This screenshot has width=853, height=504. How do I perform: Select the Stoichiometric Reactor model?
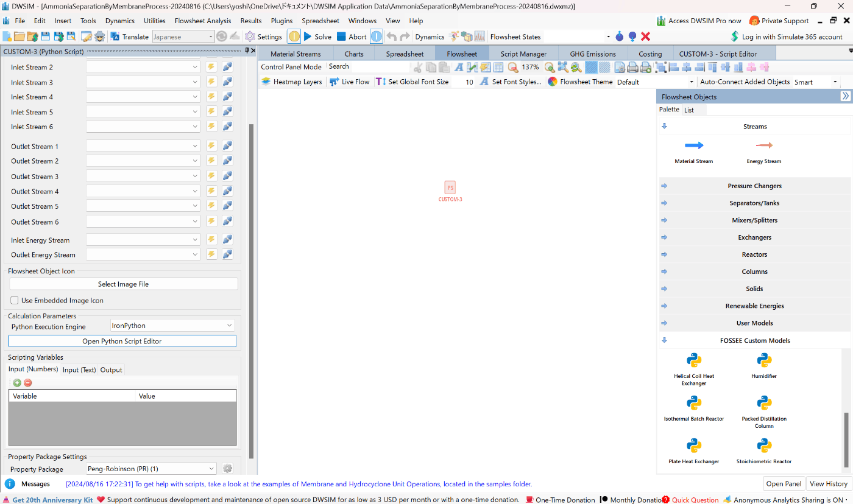tap(764, 451)
